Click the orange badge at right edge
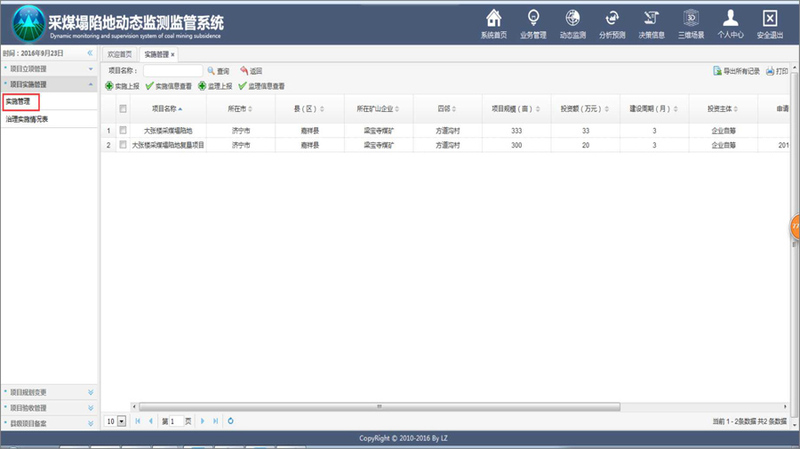 (795, 226)
